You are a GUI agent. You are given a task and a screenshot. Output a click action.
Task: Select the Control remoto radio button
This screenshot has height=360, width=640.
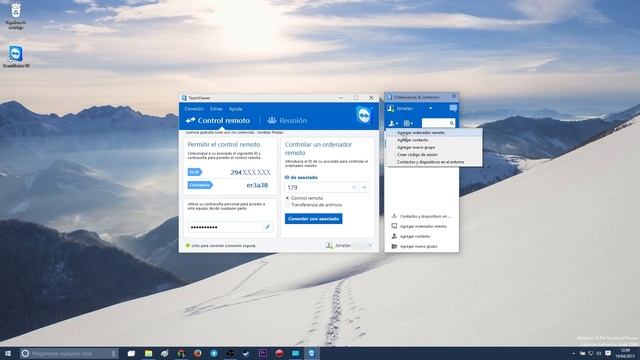287,198
